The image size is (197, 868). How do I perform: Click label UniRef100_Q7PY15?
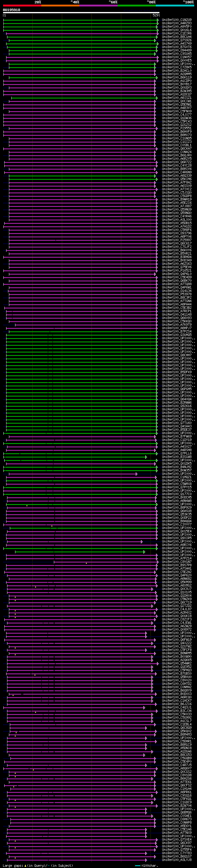(x=177, y=487)
